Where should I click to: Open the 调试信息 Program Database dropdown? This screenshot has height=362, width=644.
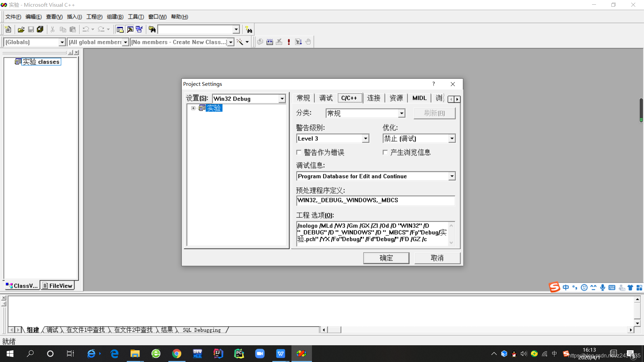(x=452, y=176)
